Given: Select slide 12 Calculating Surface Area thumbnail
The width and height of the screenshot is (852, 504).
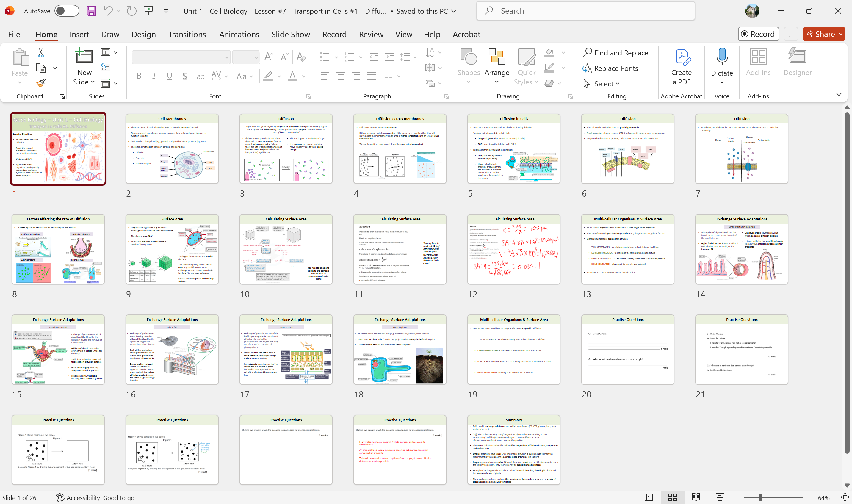Looking at the screenshot, I should point(513,249).
